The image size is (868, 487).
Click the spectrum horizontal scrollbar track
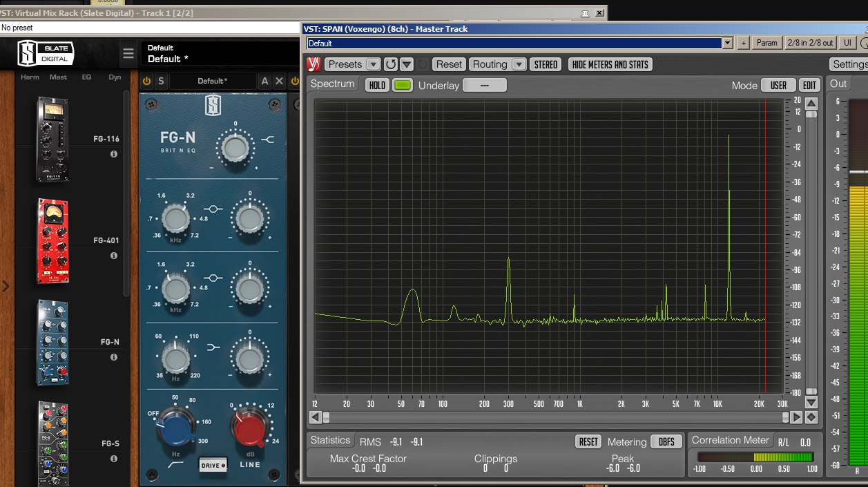(556, 417)
